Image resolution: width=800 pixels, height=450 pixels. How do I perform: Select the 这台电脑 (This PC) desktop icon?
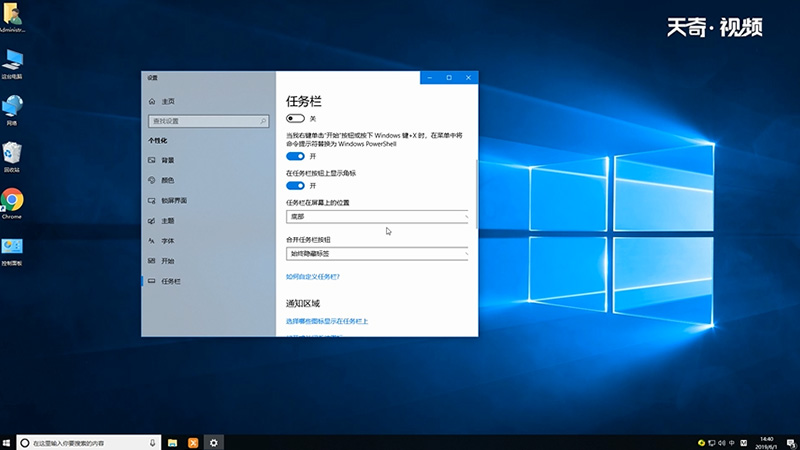coord(12,64)
